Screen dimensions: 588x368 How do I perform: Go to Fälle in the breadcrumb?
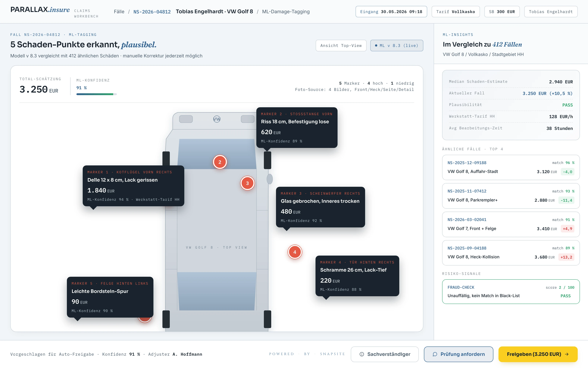pos(119,12)
